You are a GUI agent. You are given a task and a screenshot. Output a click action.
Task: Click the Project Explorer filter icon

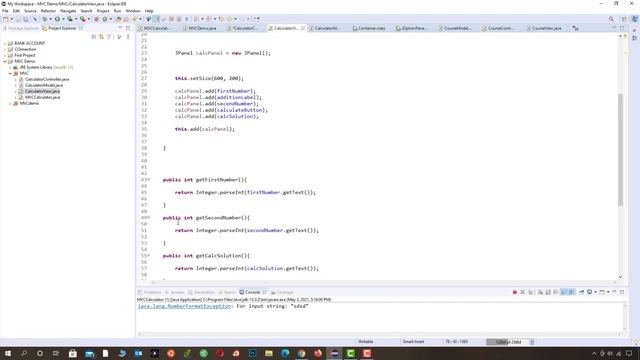tap(109, 37)
